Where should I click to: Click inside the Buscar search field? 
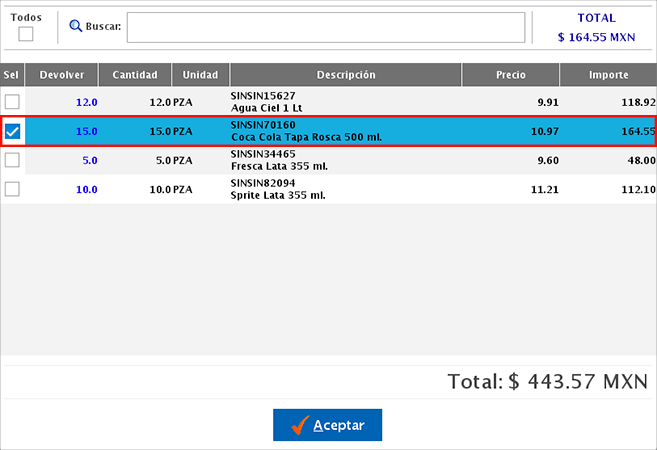[x=326, y=28]
